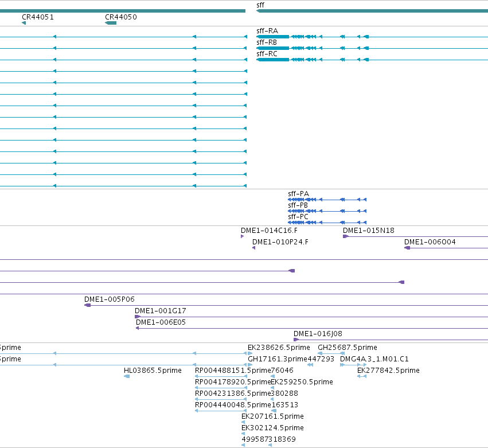Open the EK277842.5prime EST label
The image size is (488, 448).
click(x=388, y=371)
